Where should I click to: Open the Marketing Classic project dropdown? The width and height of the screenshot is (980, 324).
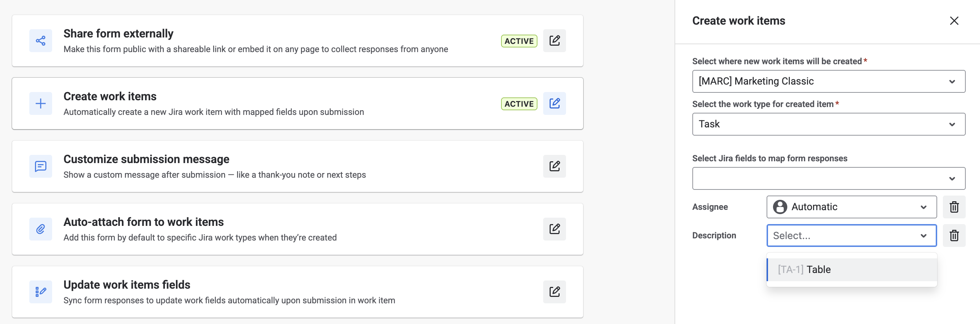pyautogui.click(x=829, y=81)
